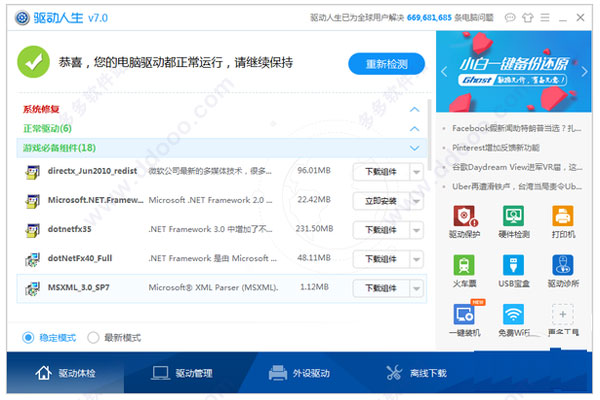Image resolution: width=600 pixels, height=400 pixels.
Task: Open dropdown arrow for MSXML_3.0_SP7
Action: [416, 288]
